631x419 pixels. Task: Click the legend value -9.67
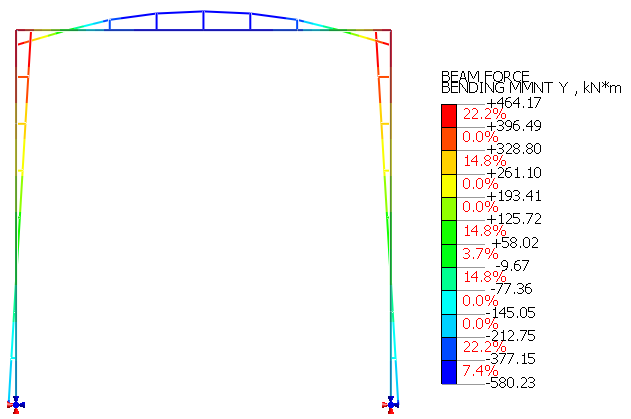click(512, 266)
